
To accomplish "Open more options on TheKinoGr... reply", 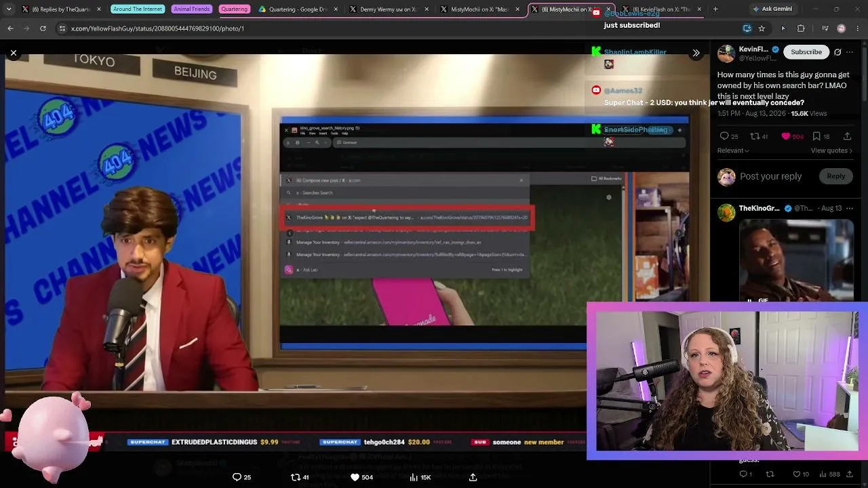I will [850, 208].
